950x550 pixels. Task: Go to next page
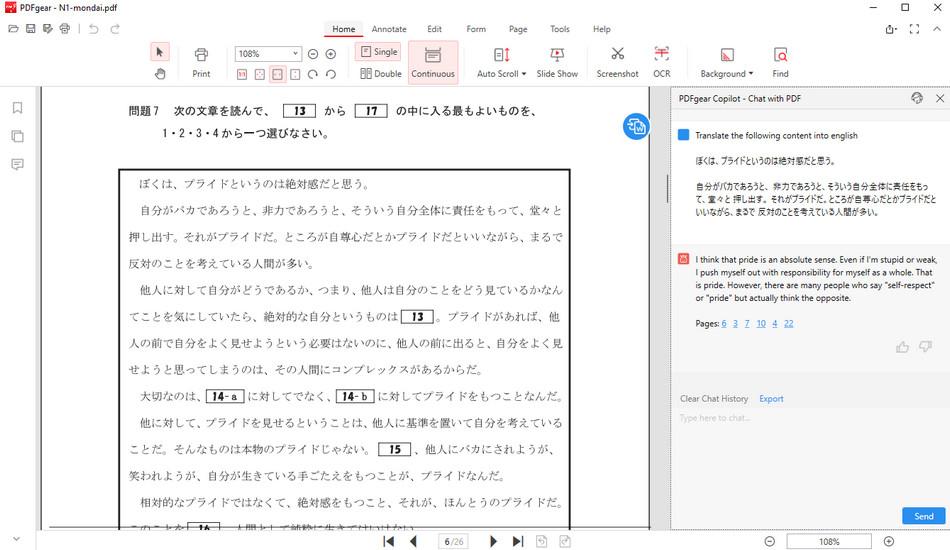click(x=493, y=542)
